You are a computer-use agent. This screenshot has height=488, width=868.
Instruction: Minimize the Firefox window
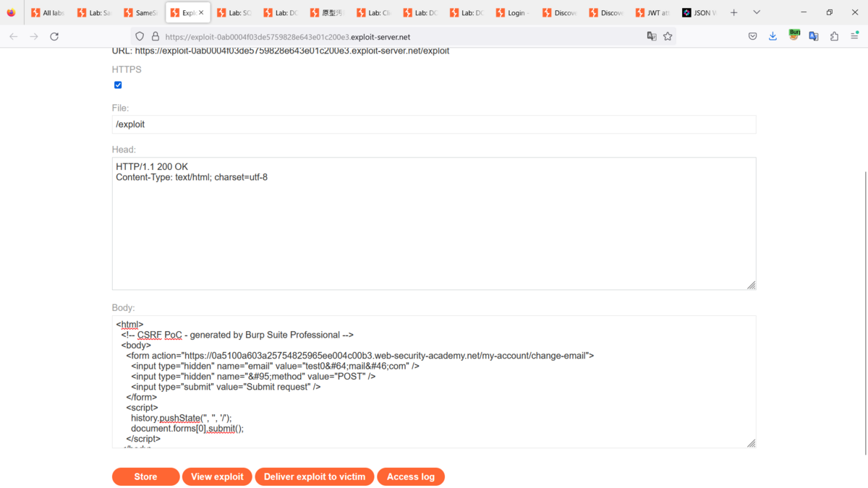click(804, 12)
